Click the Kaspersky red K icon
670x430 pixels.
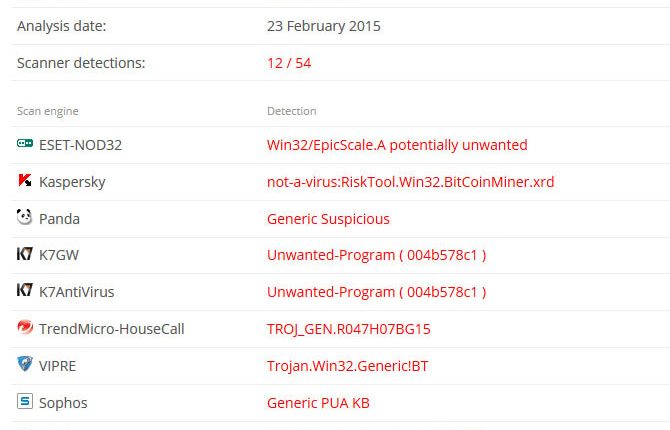25,182
